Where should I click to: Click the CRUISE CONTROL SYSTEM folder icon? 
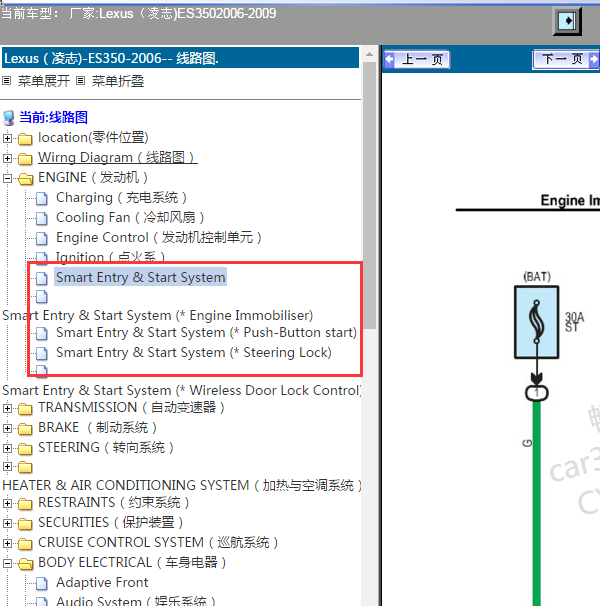point(25,544)
